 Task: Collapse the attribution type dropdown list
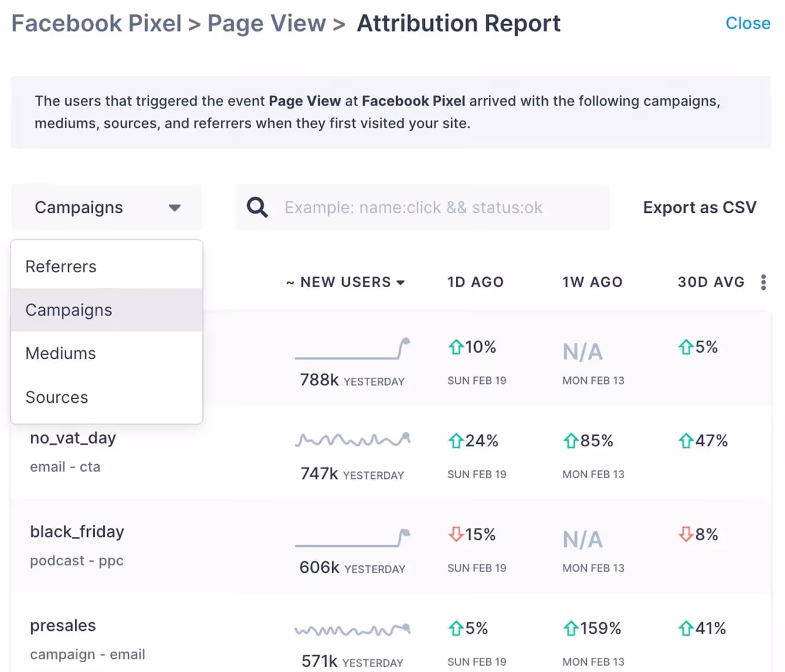coord(175,208)
